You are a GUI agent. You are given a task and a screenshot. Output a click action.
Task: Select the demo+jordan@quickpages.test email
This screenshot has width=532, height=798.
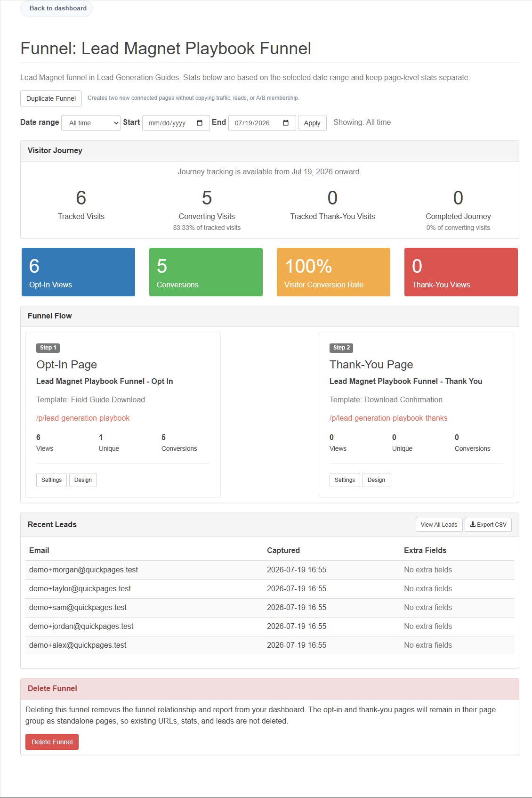coord(81,626)
